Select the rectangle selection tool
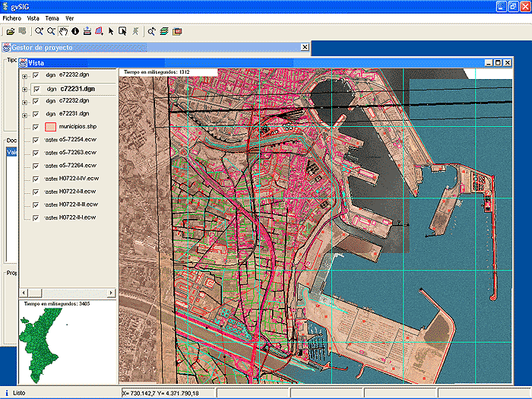 click(x=122, y=32)
